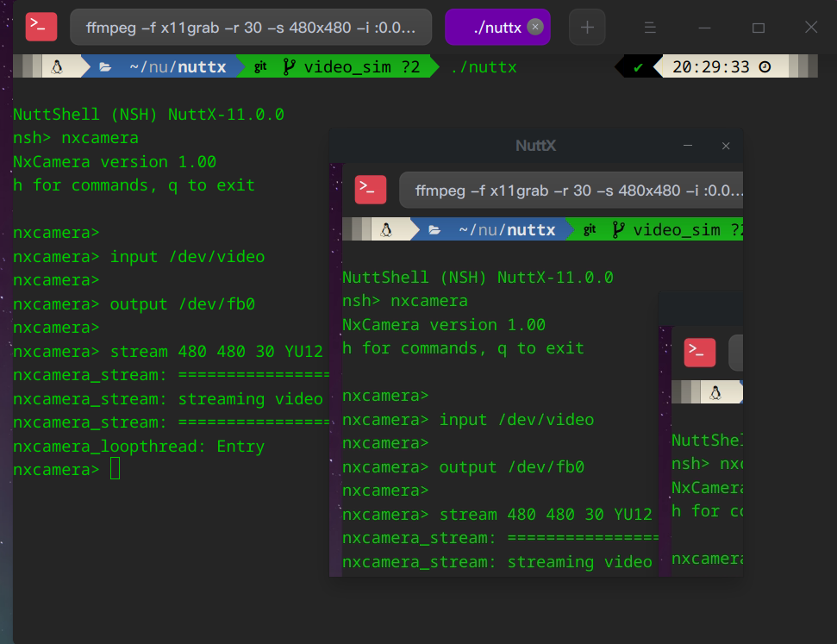The height and width of the screenshot is (644, 837).
Task: Click the ~/nu/nuttx path inside the NuttX window
Action: (x=507, y=229)
